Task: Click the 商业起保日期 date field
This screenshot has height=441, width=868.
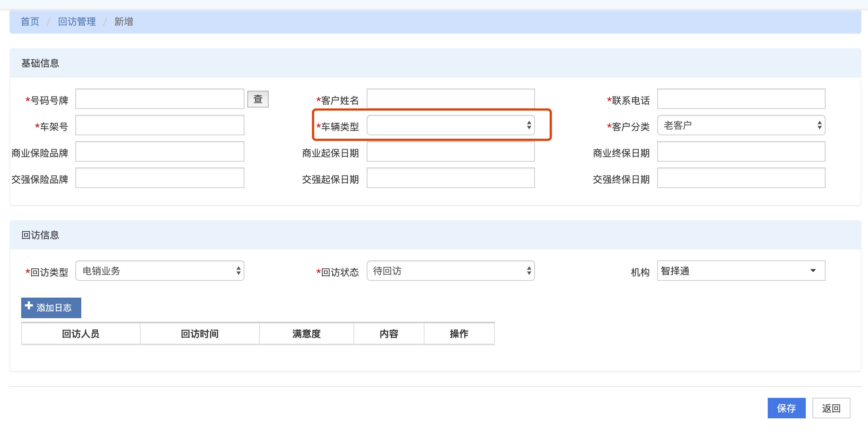Action: click(x=450, y=152)
